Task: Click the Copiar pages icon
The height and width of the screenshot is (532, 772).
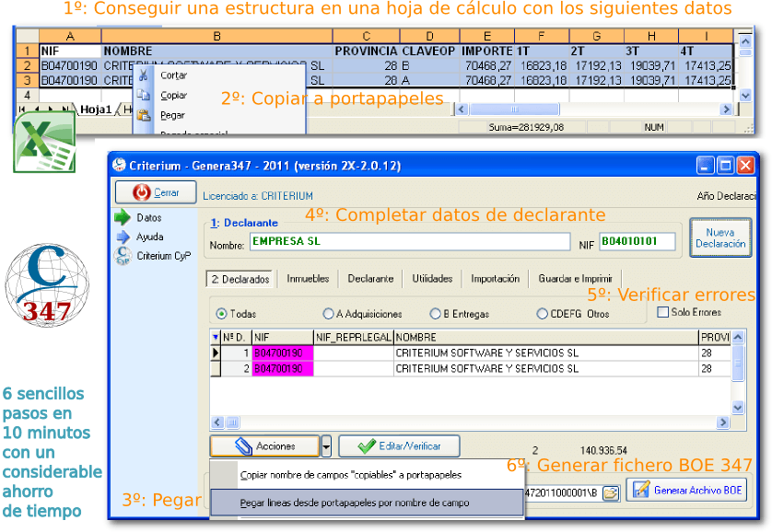Action: 144,95
